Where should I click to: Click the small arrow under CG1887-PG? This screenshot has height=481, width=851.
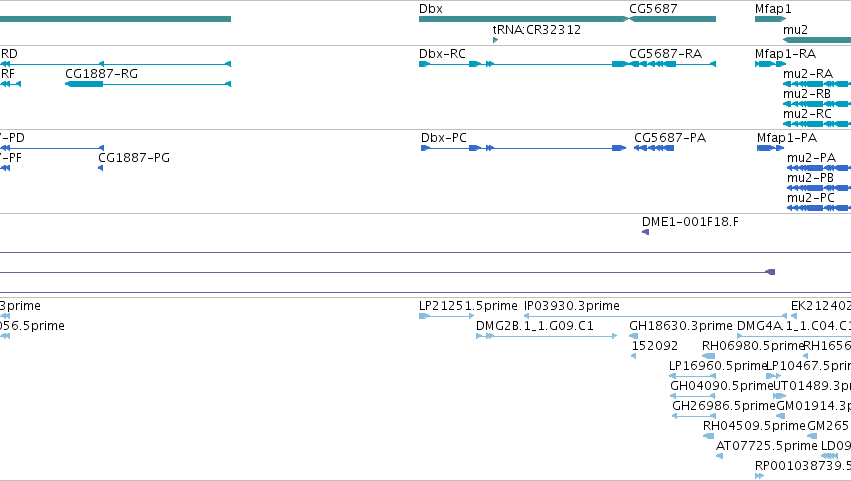(100, 168)
